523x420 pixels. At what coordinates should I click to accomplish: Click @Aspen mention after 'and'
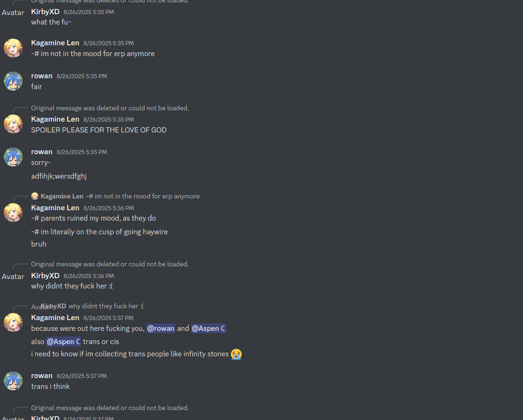pyautogui.click(x=208, y=329)
